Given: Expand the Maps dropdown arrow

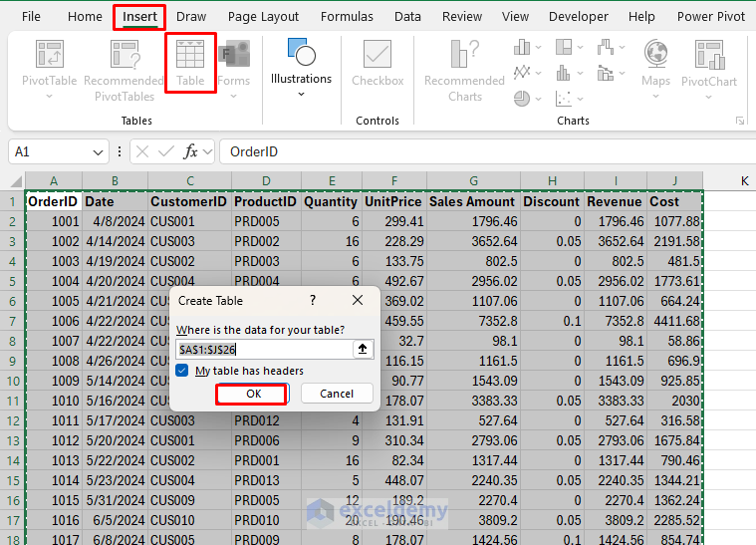Looking at the screenshot, I should pyautogui.click(x=655, y=97).
